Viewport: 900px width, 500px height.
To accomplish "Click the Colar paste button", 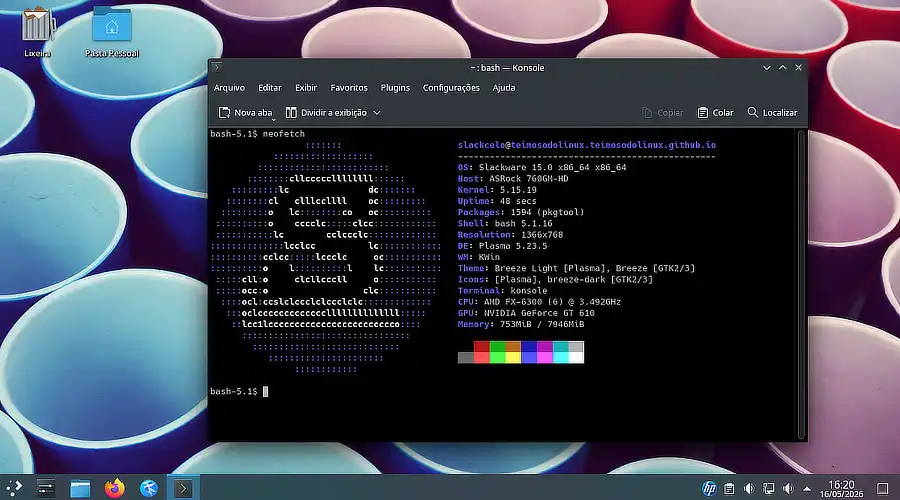I will (x=715, y=113).
